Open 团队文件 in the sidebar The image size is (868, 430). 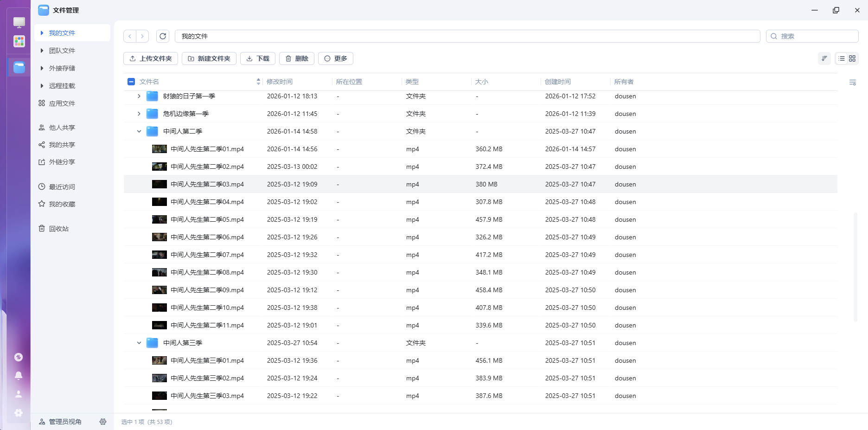pos(62,50)
